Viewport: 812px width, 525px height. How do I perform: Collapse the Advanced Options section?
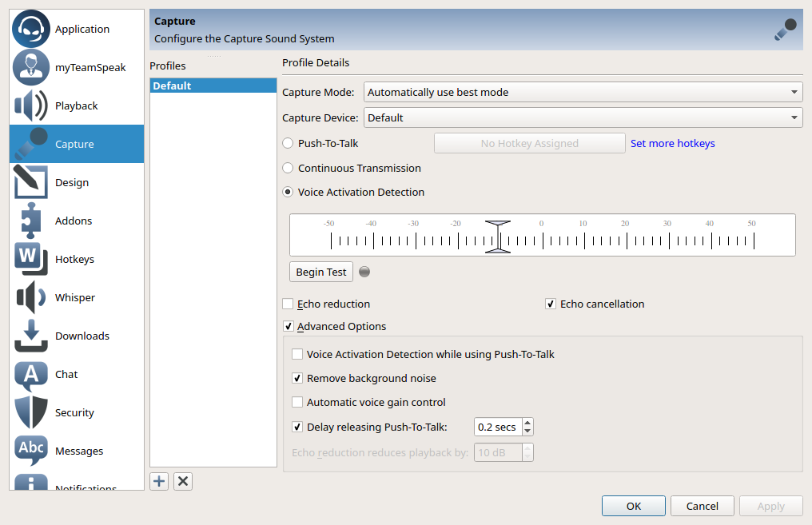289,327
